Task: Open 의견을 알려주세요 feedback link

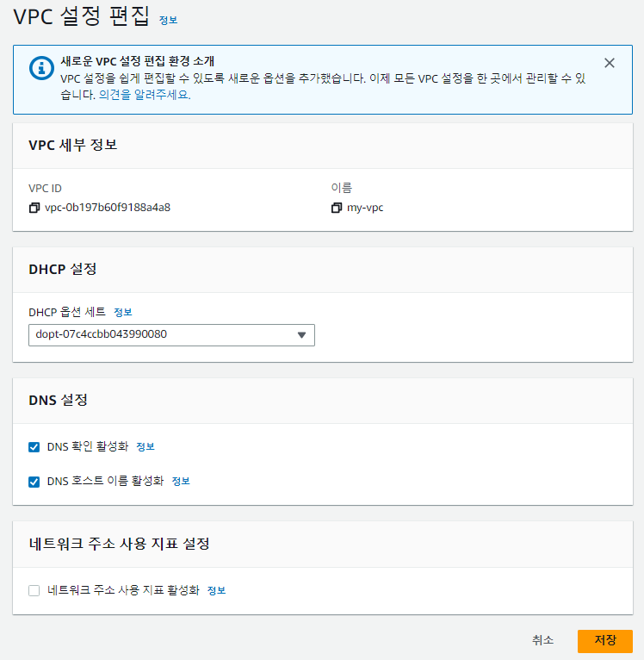Action: (x=145, y=95)
